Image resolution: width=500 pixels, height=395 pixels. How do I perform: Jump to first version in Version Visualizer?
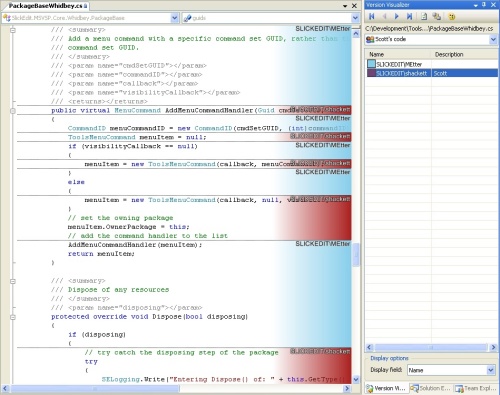[372, 16]
